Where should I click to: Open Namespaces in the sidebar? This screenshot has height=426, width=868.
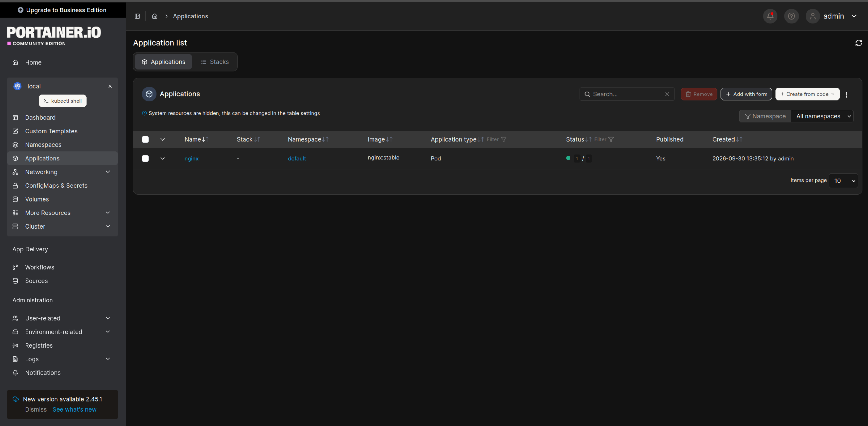(62, 145)
